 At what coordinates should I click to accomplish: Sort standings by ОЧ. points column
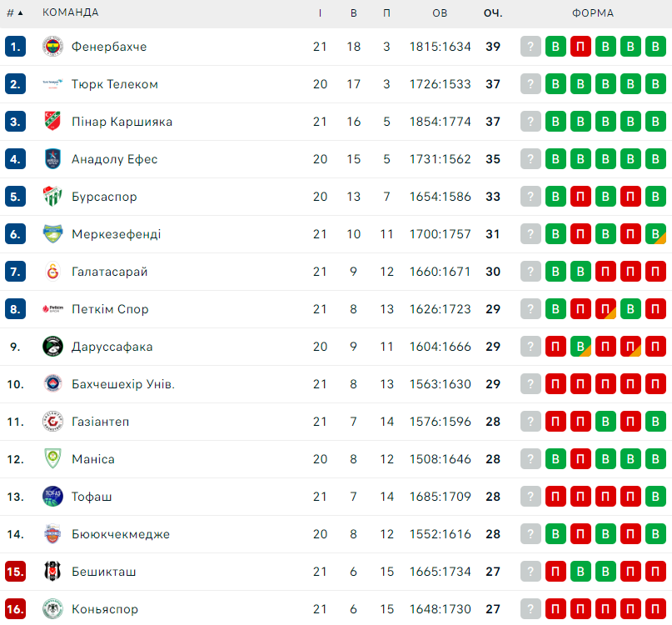(493, 12)
